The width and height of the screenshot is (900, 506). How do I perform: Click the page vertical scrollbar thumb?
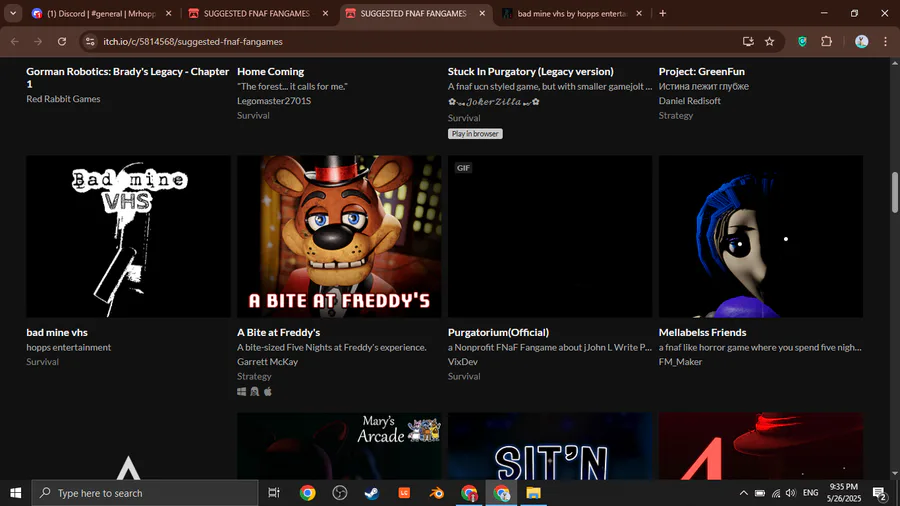coord(895,192)
